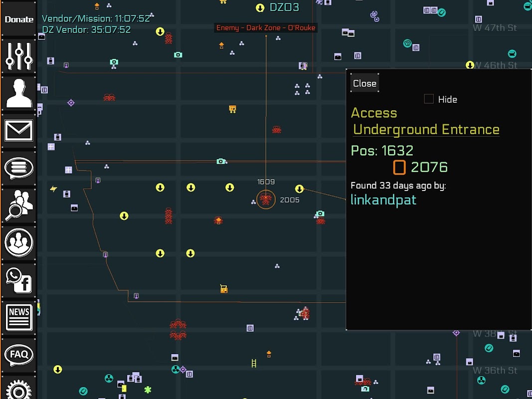The width and height of the screenshot is (532, 399).
Task: Select the circled O'Rouke enemy marker
Action: click(x=266, y=199)
